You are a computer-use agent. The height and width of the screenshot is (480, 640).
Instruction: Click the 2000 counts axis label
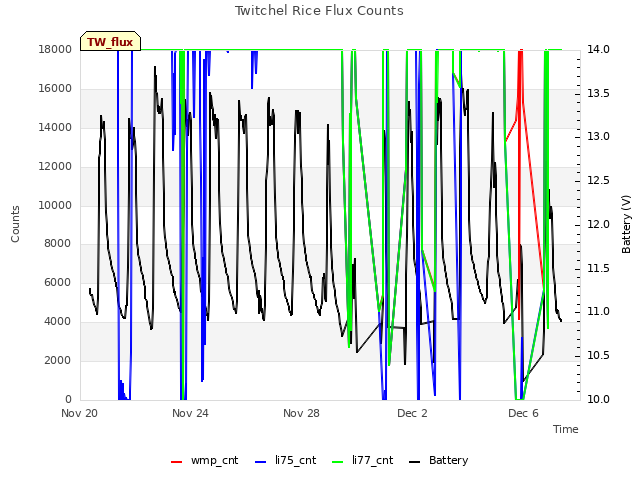pyautogui.click(x=58, y=360)
